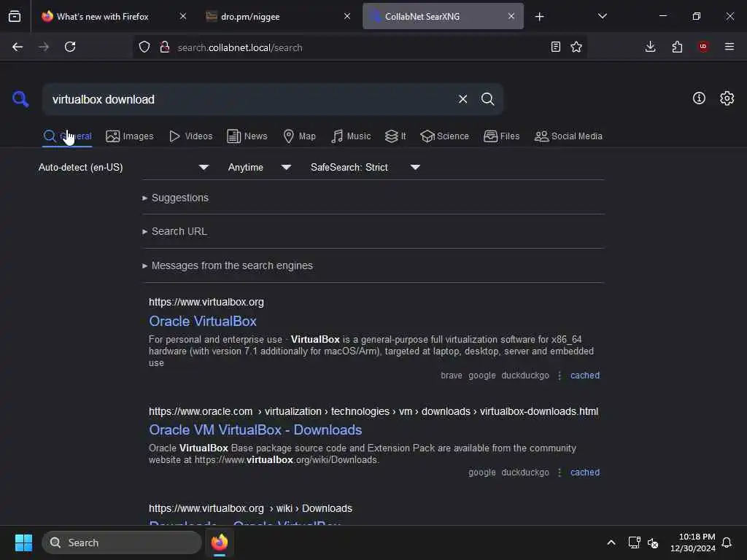Image resolution: width=747 pixels, height=560 pixels.
Task: Open the Oracle VirtualBox result link
Action: 203,321
